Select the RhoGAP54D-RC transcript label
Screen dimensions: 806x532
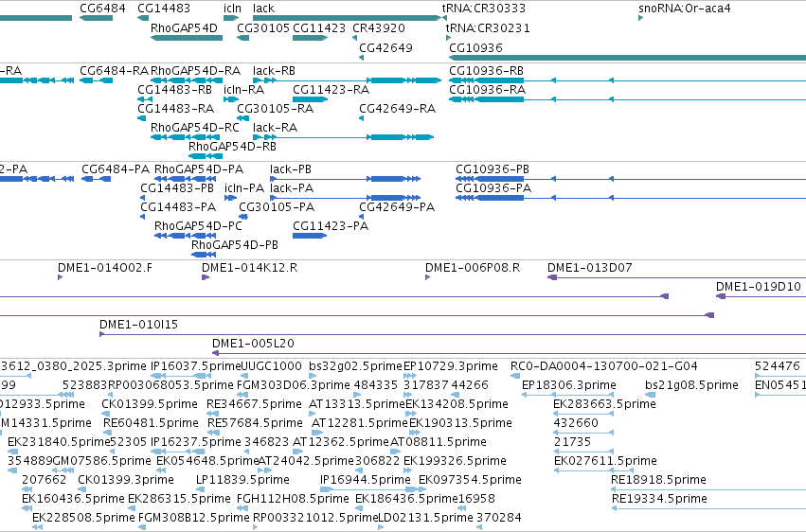coord(195,128)
